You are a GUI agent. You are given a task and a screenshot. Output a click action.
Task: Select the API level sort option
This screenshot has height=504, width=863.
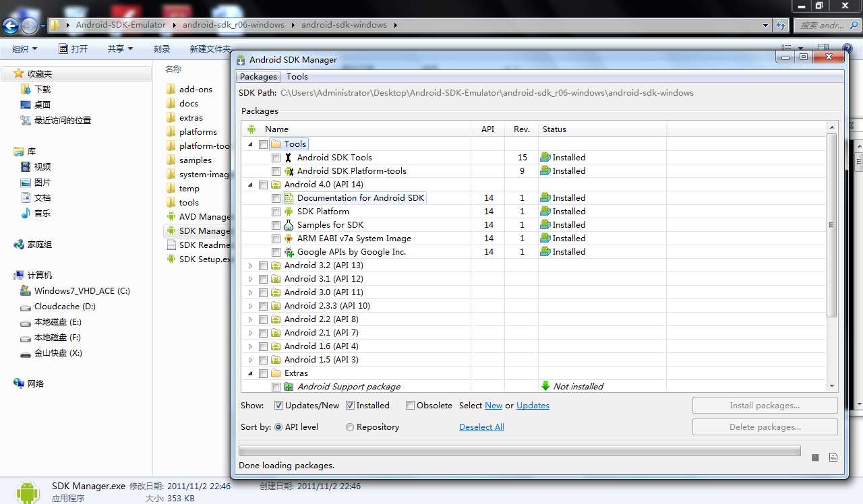coord(278,427)
